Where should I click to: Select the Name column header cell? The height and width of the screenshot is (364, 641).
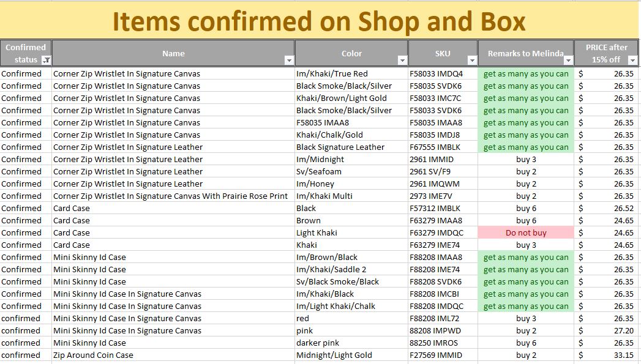pyautogui.click(x=173, y=54)
